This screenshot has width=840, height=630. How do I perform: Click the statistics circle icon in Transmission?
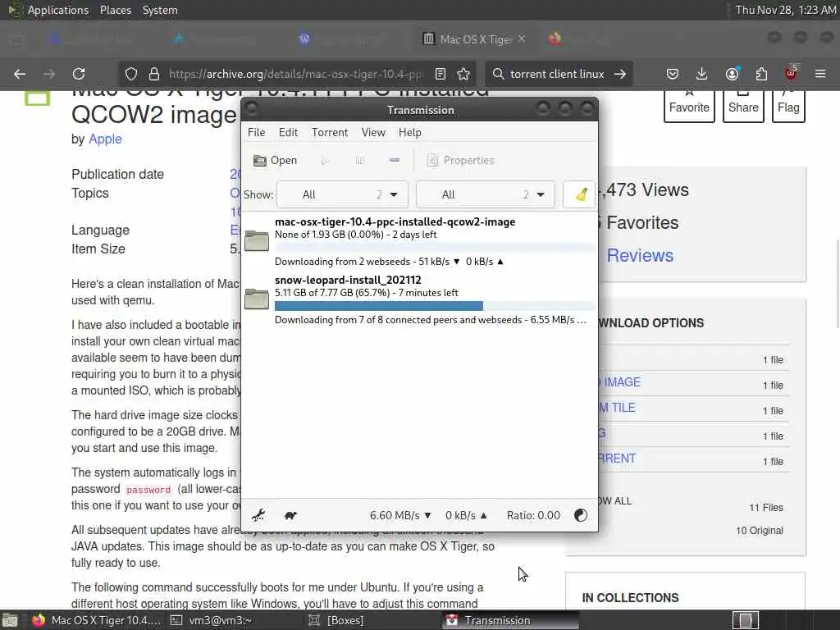tap(580, 515)
